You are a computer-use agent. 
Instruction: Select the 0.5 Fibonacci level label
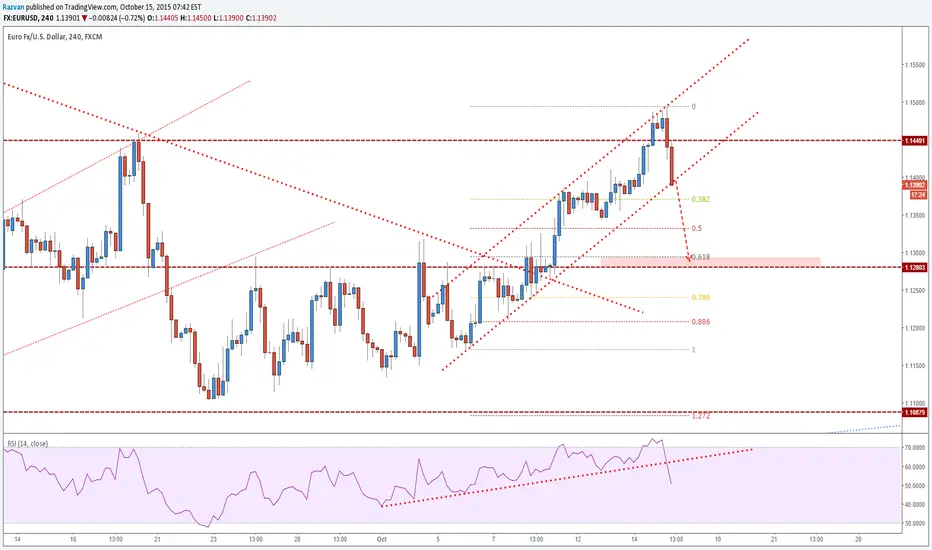click(x=697, y=228)
